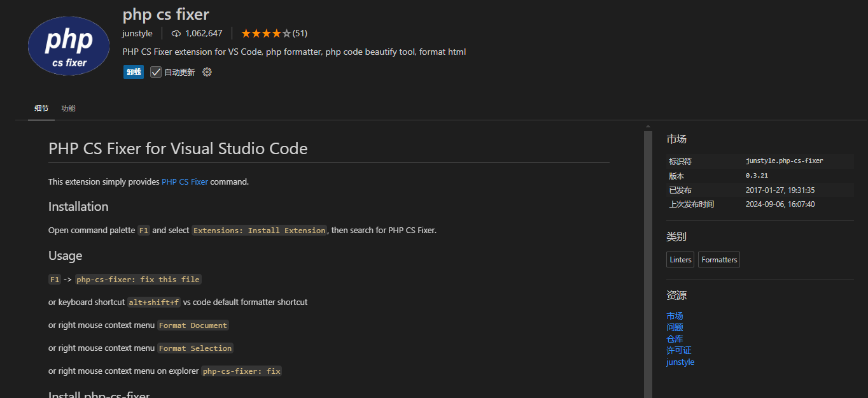Viewport: 868px width, 398px height.
Task: Click the download count cloud icon
Action: [176, 33]
